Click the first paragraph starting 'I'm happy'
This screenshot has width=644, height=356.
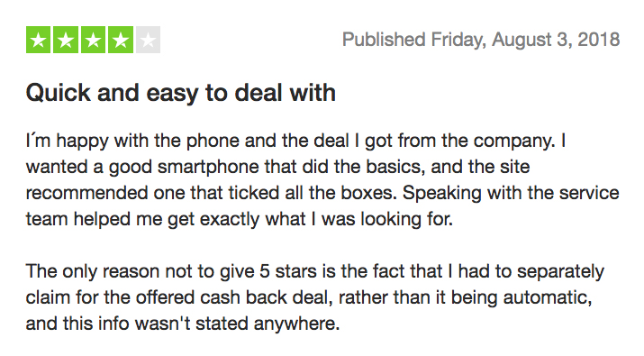pyautogui.click(x=322, y=179)
